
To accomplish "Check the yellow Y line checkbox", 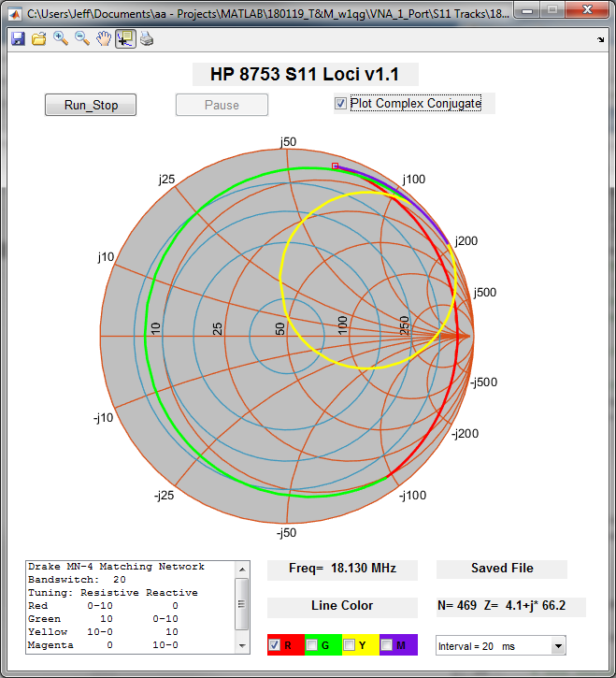I will 349,645.
